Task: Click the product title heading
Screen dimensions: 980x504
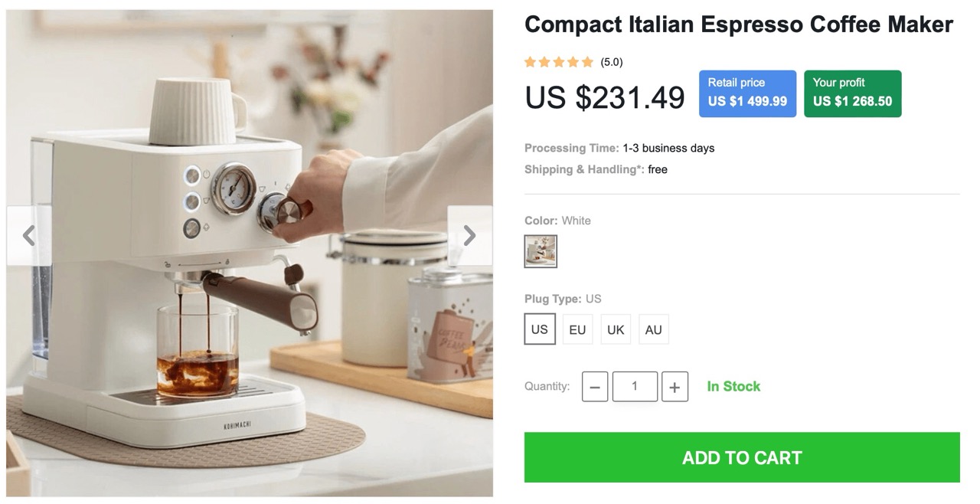Action: 738,25
